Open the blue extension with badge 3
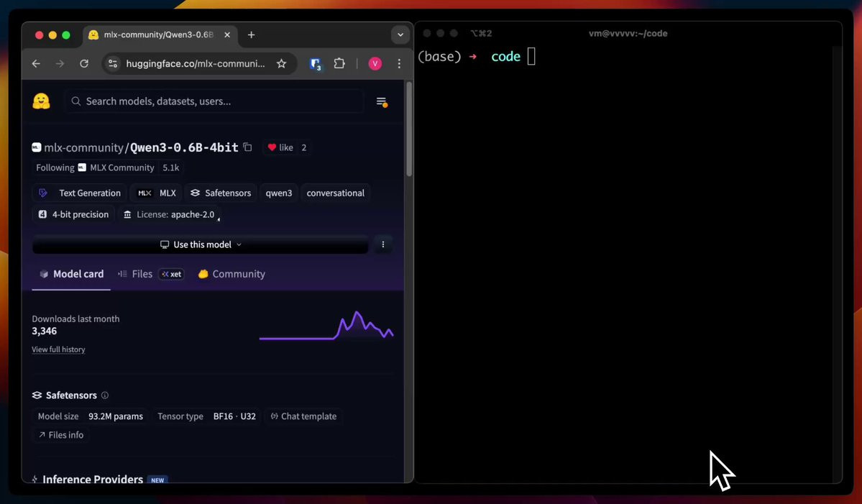Screen dimensions: 862x504 tap(316, 64)
